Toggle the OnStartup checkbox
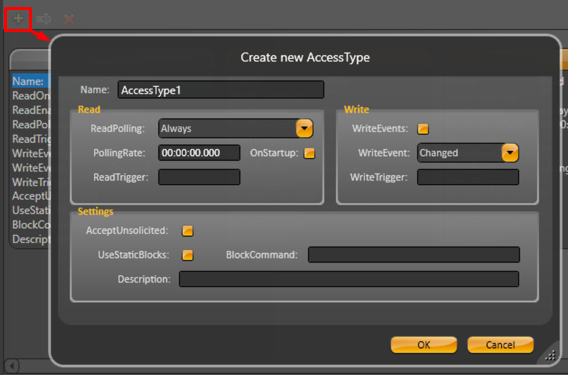The width and height of the screenshot is (568, 375). tap(309, 153)
